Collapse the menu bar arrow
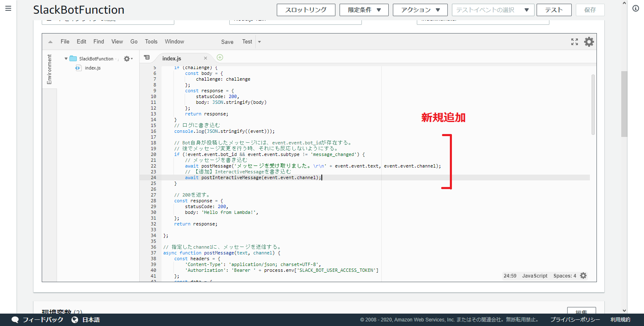 click(50, 42)
